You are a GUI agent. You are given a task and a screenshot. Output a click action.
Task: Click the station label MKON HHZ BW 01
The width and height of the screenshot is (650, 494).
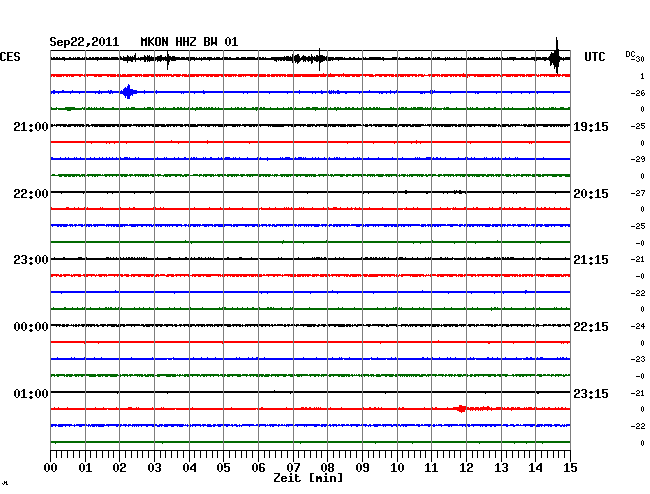189,42
